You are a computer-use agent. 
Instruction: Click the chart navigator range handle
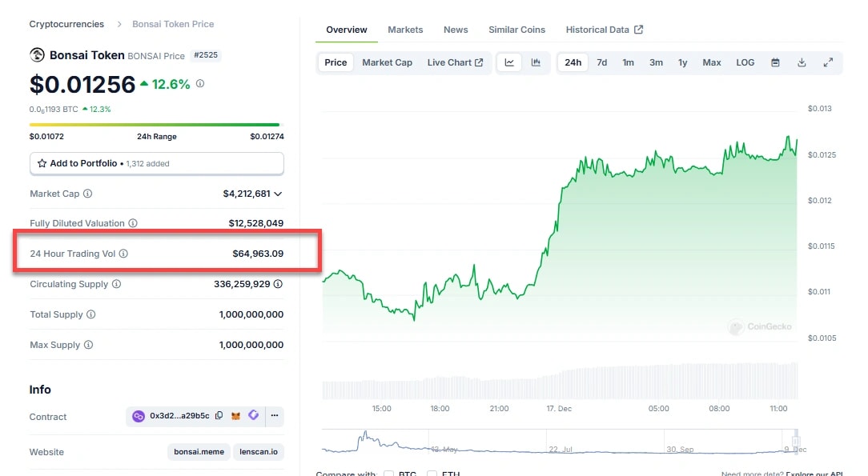(x=796, y=442)
